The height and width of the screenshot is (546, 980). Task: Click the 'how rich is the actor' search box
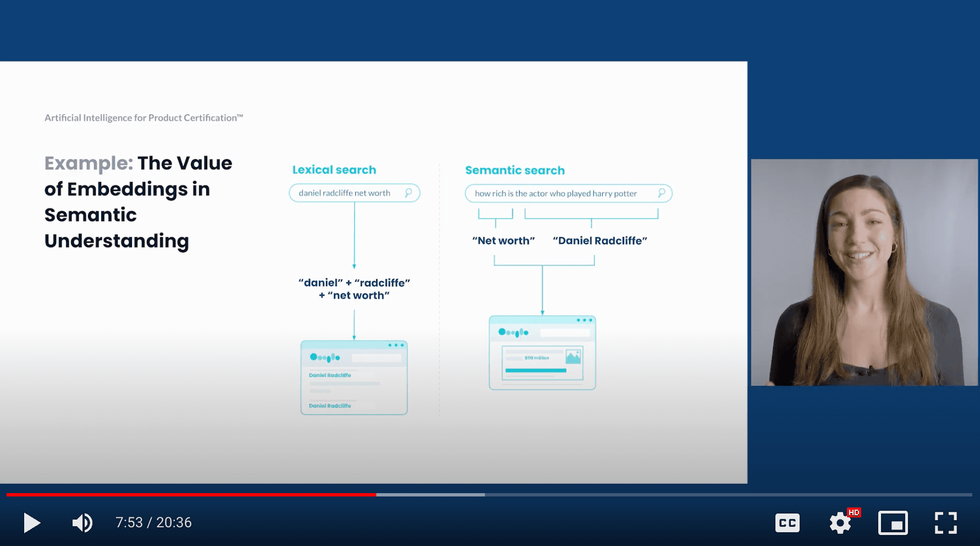(569, 193)
